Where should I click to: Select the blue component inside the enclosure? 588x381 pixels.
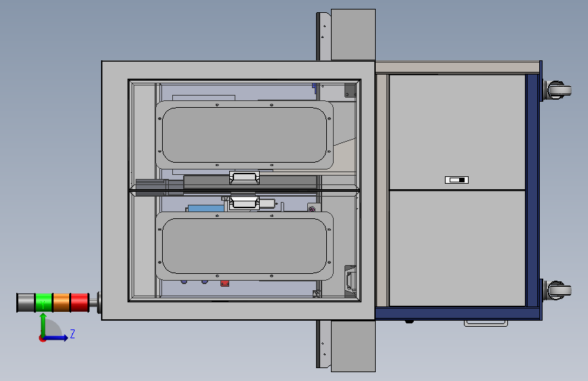205,208
